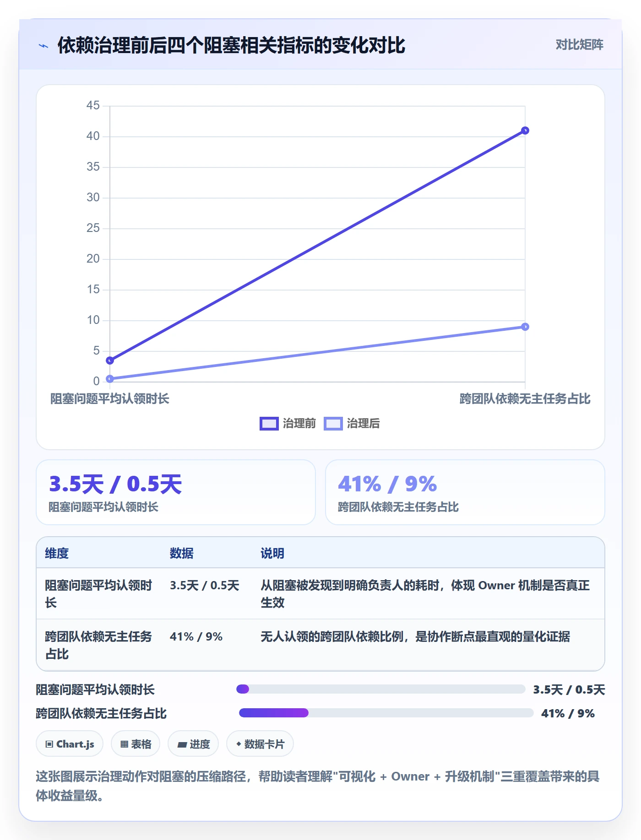Screen dimensions: 641x840
Task: Click the x-axis label 阻塞问题平均认领时长
Action: (110, 398)
